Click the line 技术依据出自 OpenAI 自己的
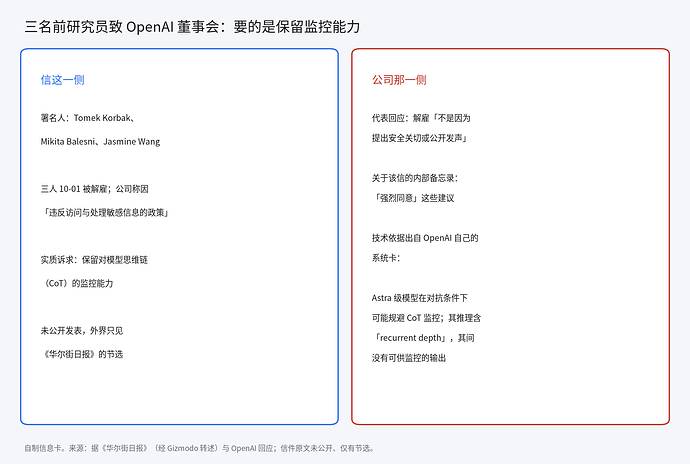690x464 pixels. click(425, 238)
